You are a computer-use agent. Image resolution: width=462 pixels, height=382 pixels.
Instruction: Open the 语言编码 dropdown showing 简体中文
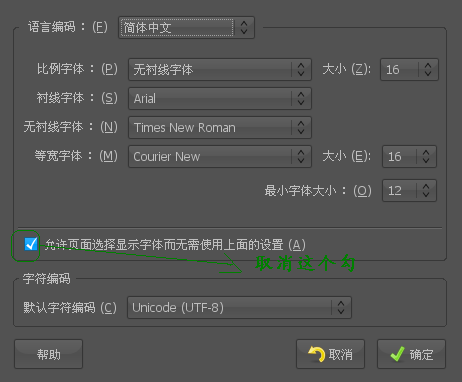(x=186, y=28)
